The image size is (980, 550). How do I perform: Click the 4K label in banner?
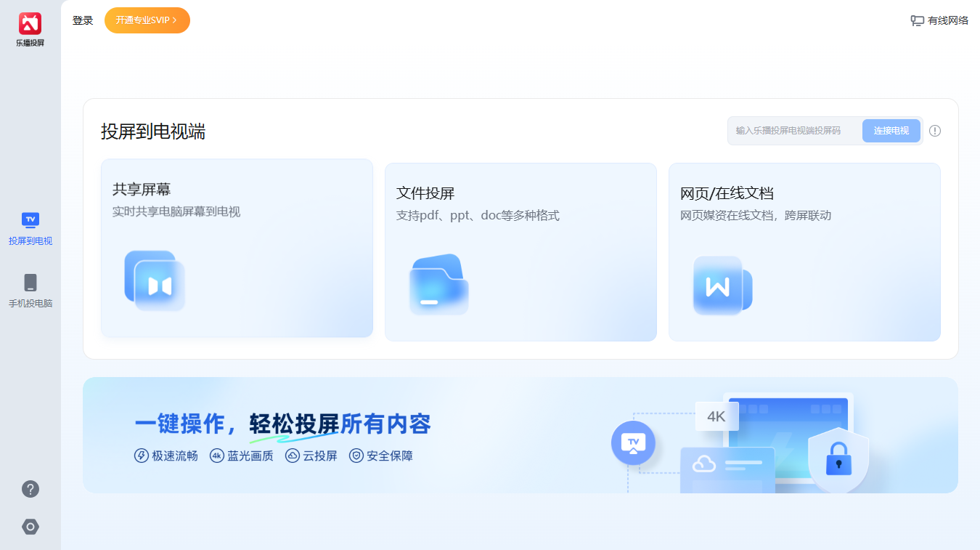tap(716, 416)
